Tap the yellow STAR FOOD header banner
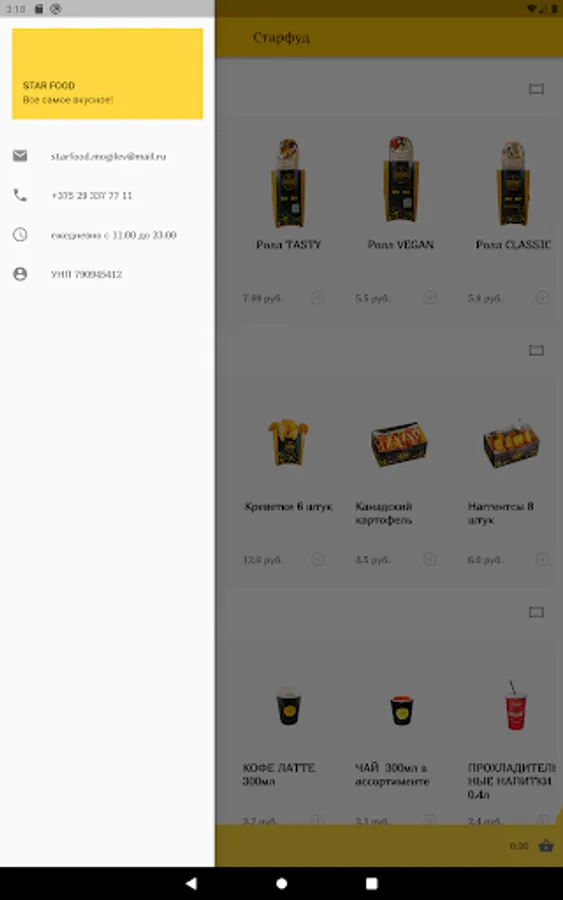This screenshot has height=900, width=563. coord(107,73)
